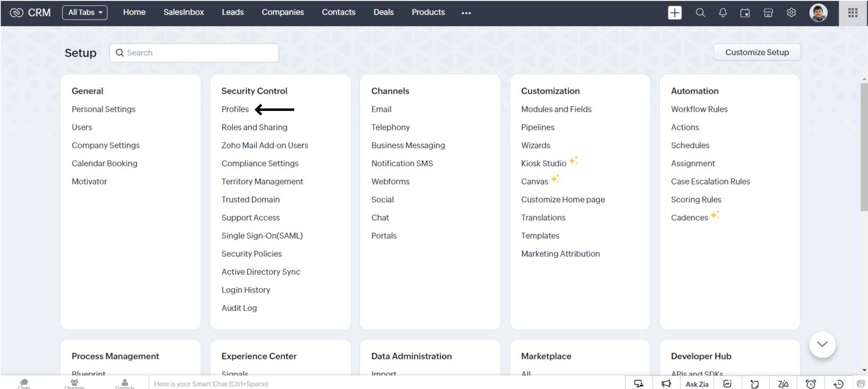The image size is (868, 389).
Task: Expand the All Tabs dropdown
Action: (84, 12)
